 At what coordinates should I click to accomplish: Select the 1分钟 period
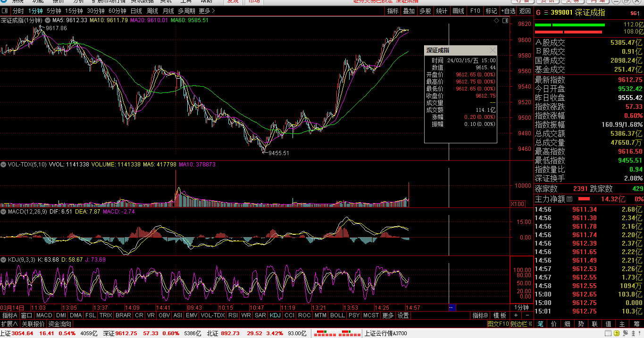35,11
